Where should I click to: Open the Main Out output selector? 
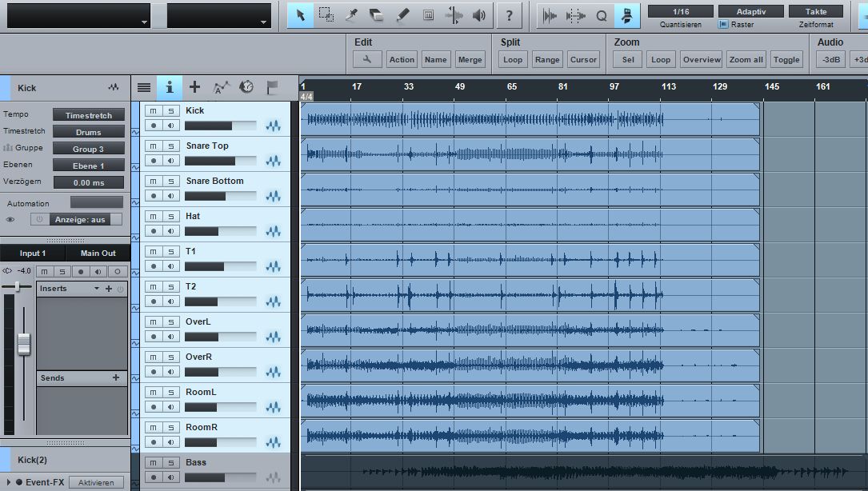(x=98, y=253)
